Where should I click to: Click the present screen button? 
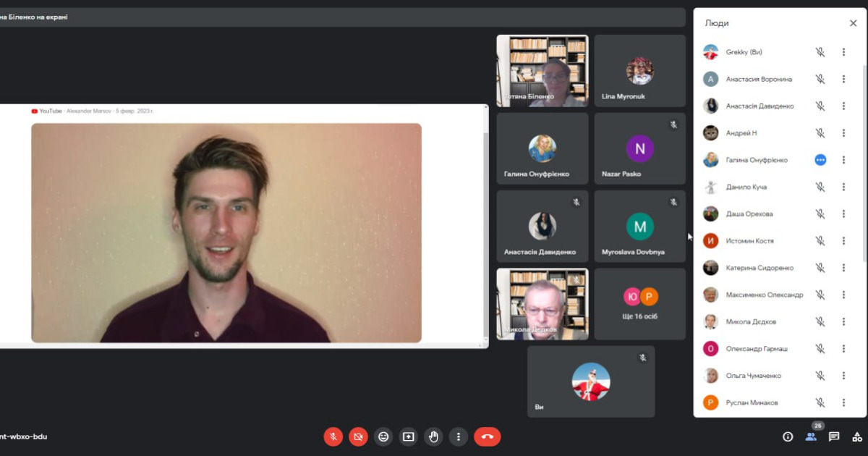point(409,436)
